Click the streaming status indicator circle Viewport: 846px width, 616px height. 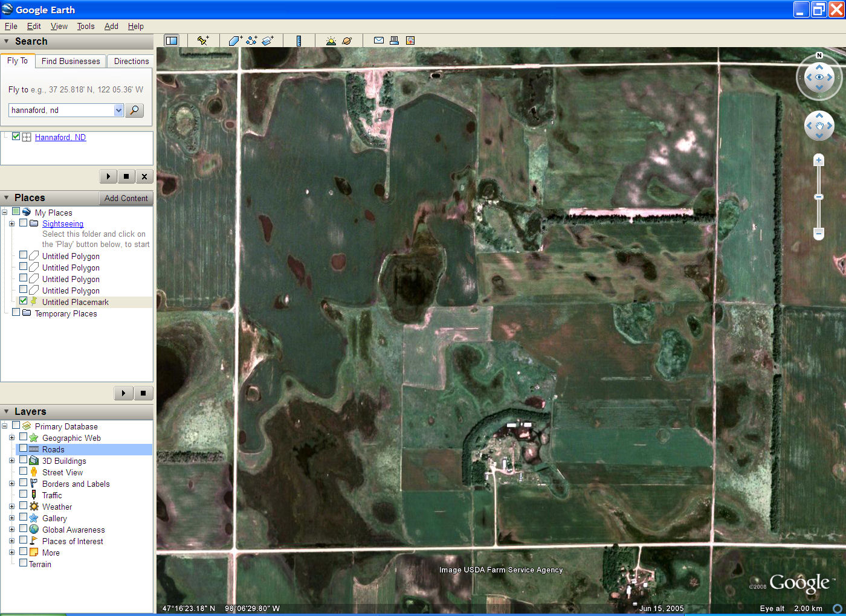coord(838,609)
